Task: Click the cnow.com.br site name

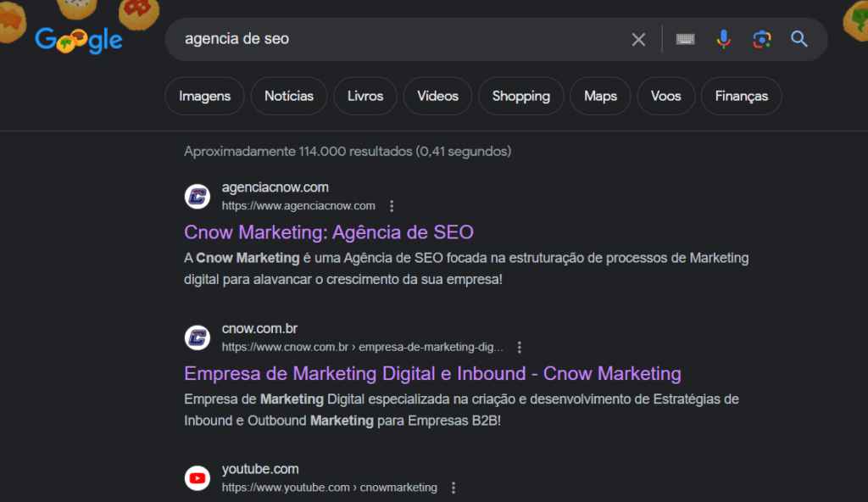Action: (259, 328)
